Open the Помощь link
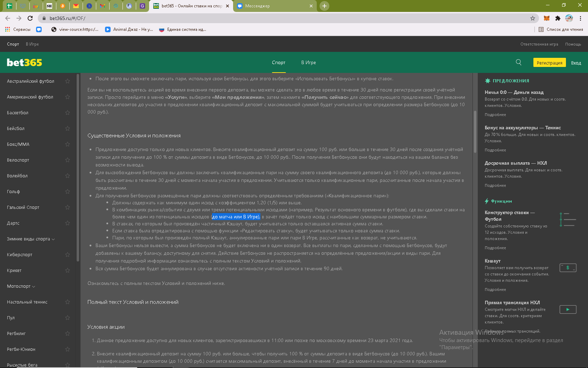Viewport: 588px width, 368px height. (573, 44)
